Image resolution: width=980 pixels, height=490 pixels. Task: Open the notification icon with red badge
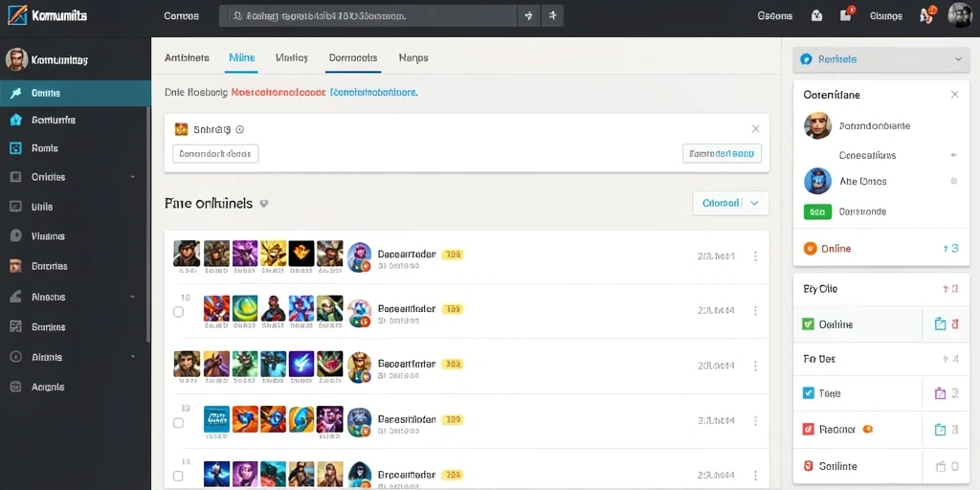(x=847, y=15)
